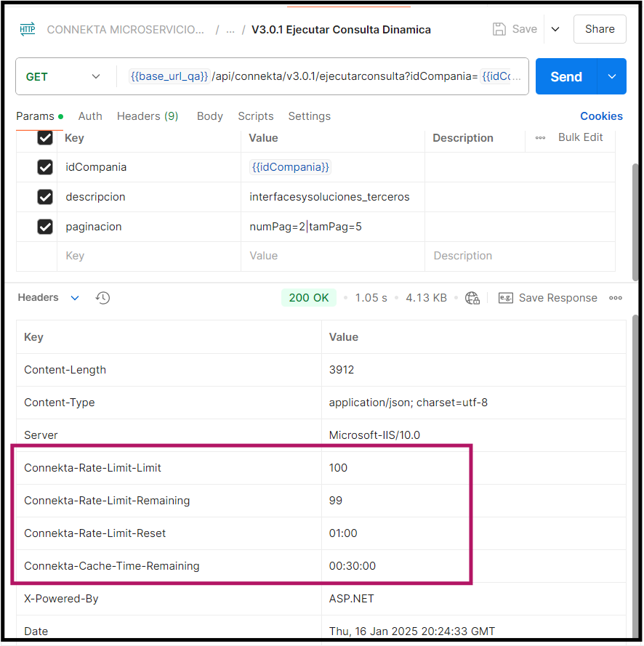The height and width of the screenshot is (646, 644).
Task: Open the response Headers view dropdown
Action: click(x=75, y=298)
